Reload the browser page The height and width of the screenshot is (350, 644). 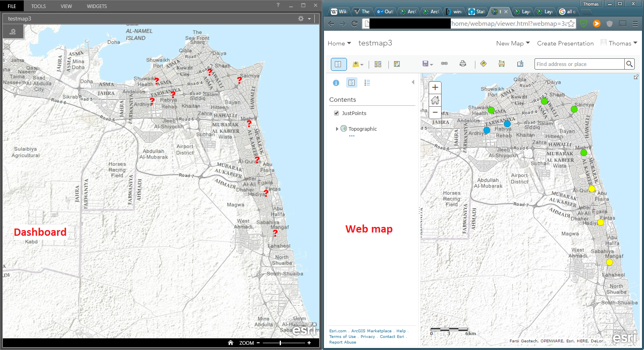point(355,24)
